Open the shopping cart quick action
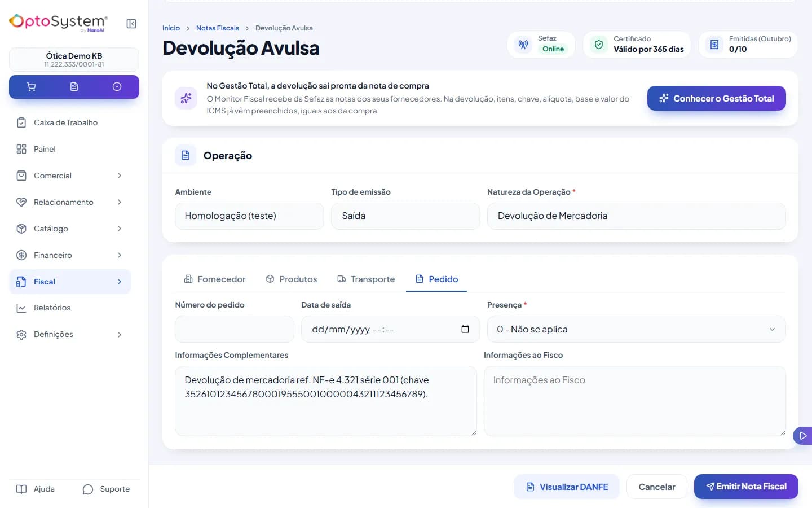812x508 pixels. [x=31, y=87]
